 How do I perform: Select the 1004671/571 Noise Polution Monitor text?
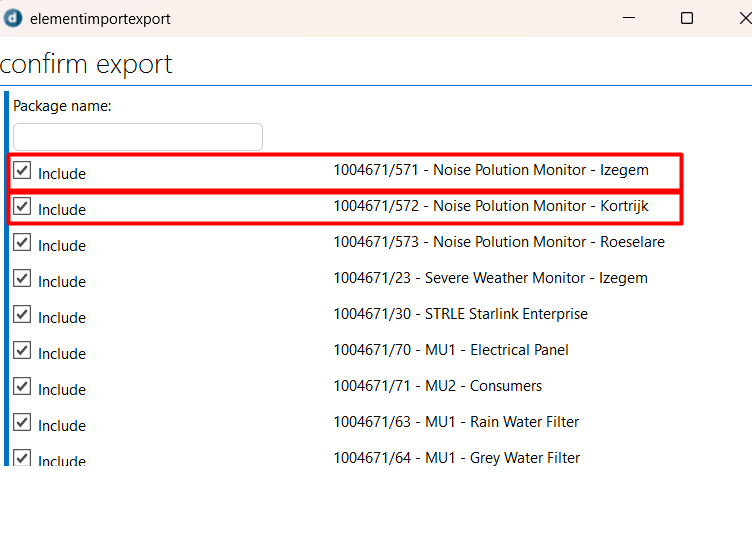pos(490,170)
